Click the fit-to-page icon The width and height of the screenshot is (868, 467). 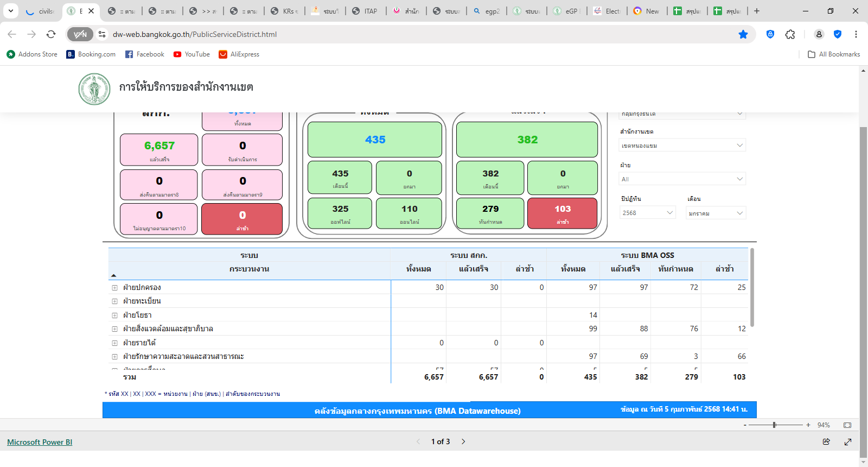click(847, 425)
